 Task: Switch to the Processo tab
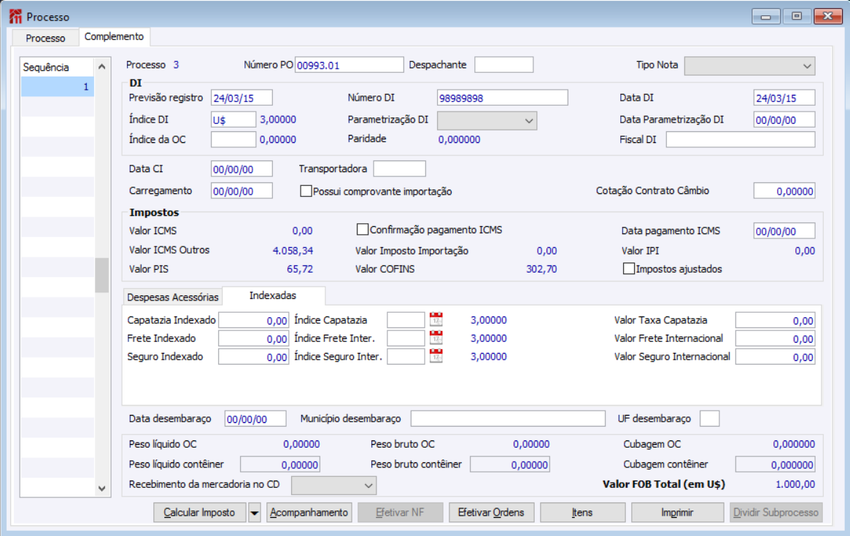[46, 38]
